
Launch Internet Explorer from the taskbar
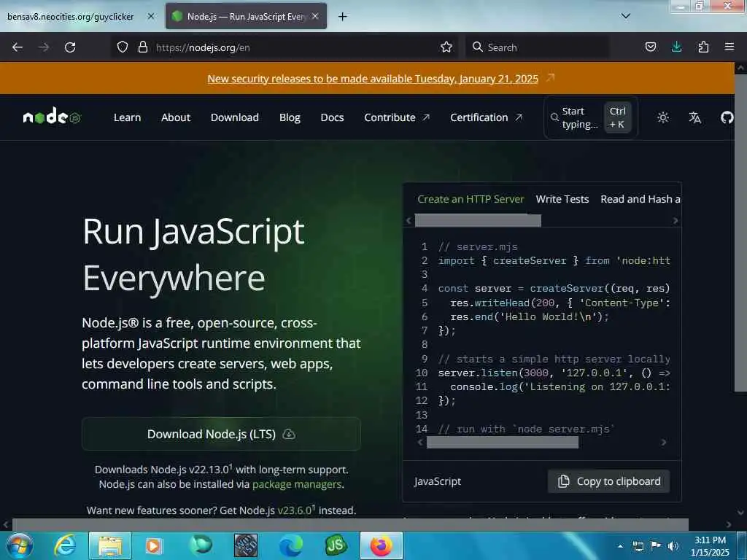[x=65, y=545]
